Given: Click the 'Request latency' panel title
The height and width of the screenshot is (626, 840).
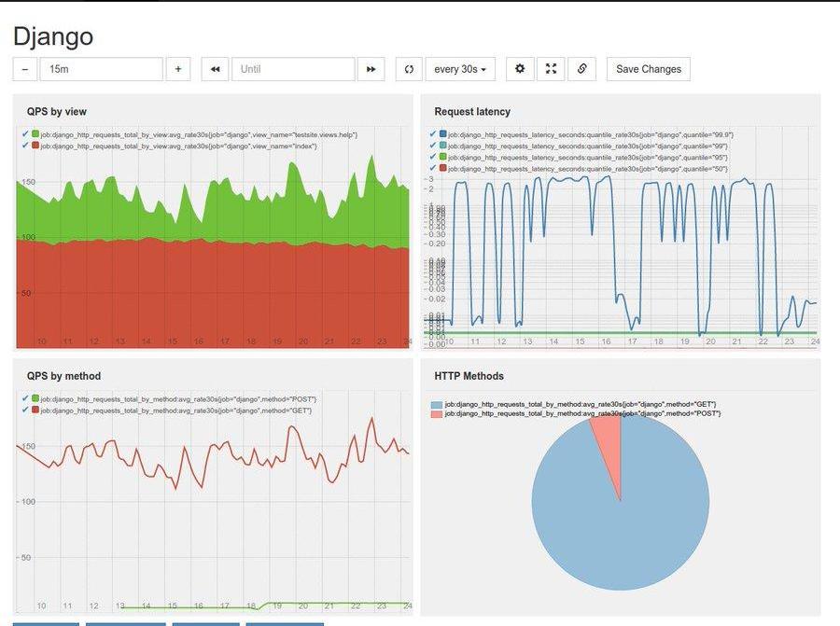Looking at the screenshot, I should click(472, 112).
